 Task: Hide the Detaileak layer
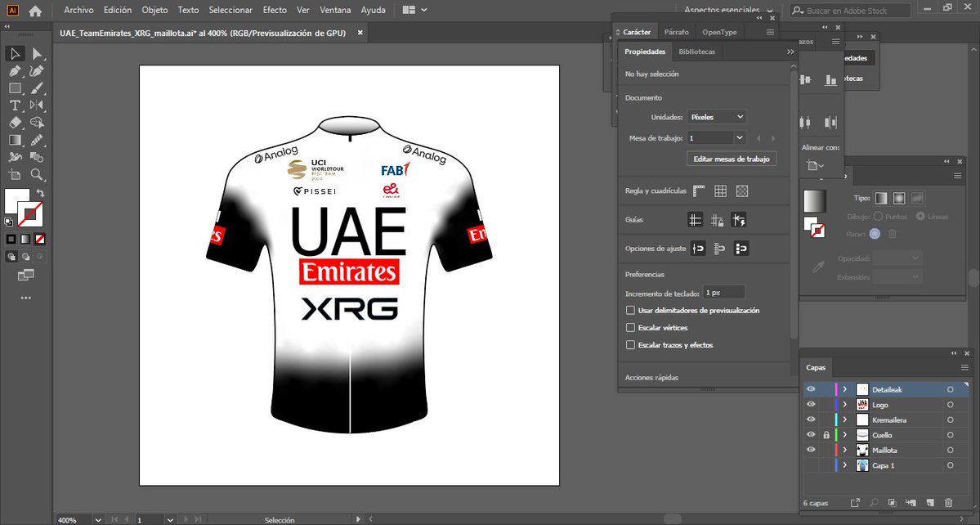(x=811, y=389)
